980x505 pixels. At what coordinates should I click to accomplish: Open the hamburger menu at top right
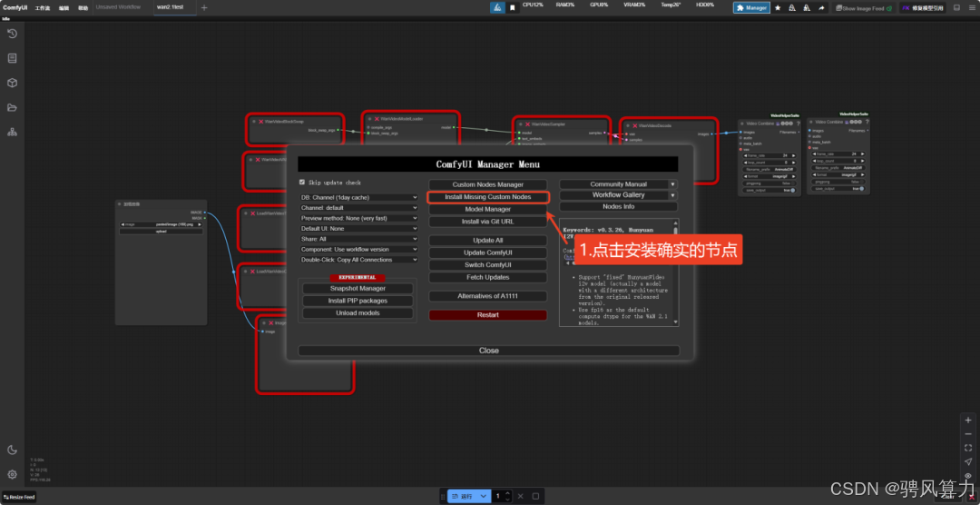click(x=971, y=7)
